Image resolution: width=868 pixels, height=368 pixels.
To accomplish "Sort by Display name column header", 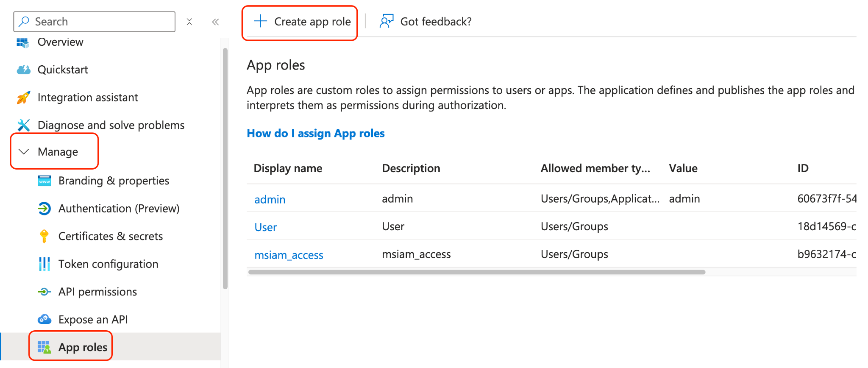I will tap(288, 168).
